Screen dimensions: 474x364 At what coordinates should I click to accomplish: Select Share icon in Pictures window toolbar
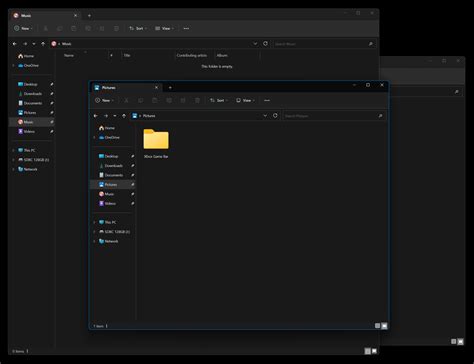(x=183, y=100)
